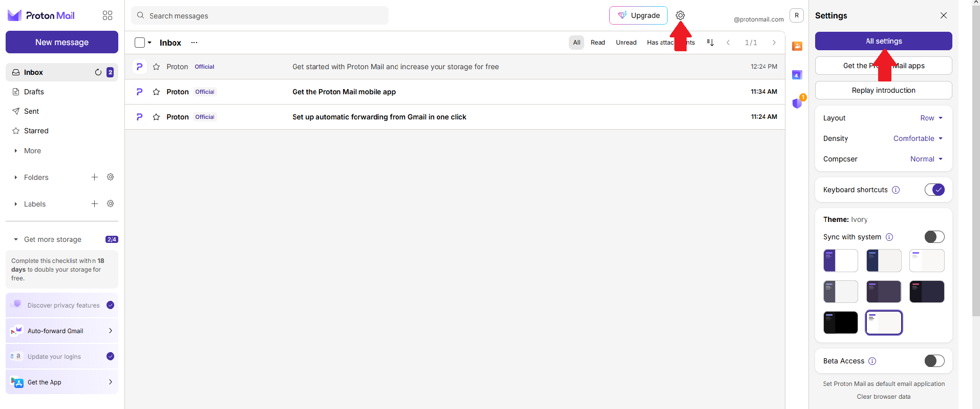
Task: Click Clear browser data link
Action: (884, 397)
